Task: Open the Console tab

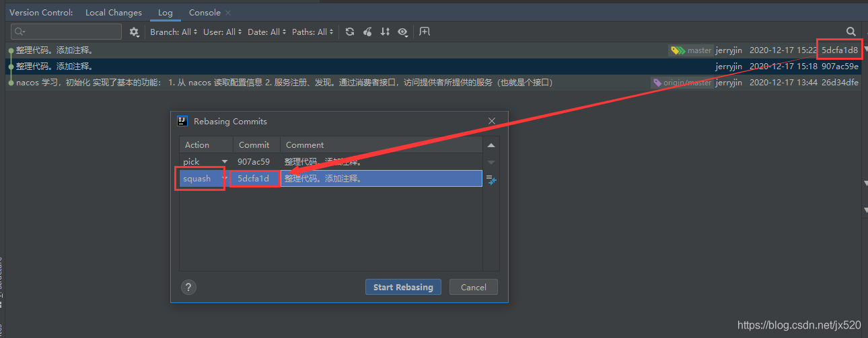Action: coord(205,13)
